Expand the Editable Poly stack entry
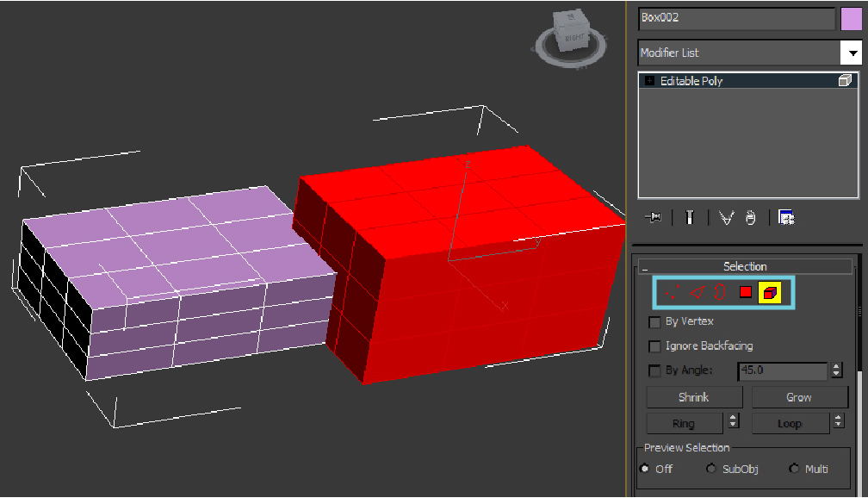This screenshot has width=868, height=498. point(648,80)
